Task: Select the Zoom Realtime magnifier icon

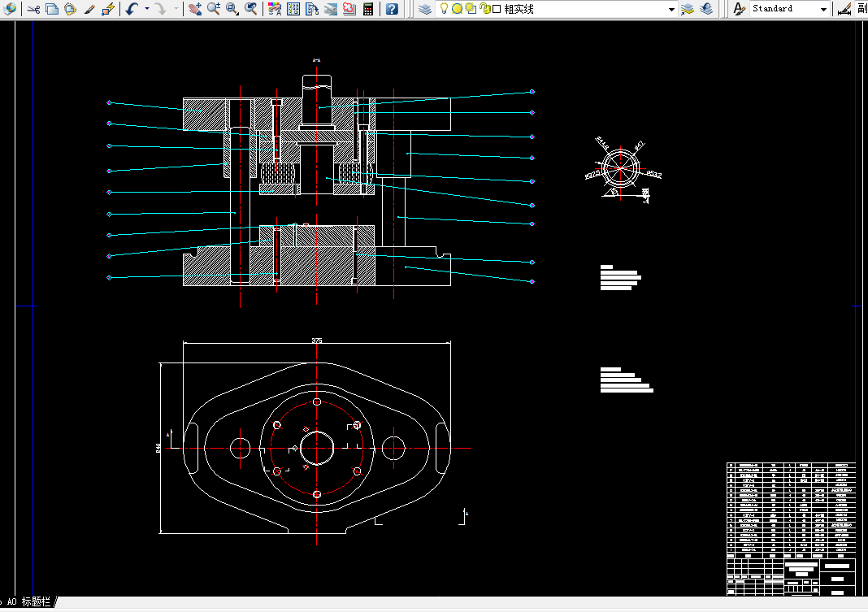Action: point(214,9)
